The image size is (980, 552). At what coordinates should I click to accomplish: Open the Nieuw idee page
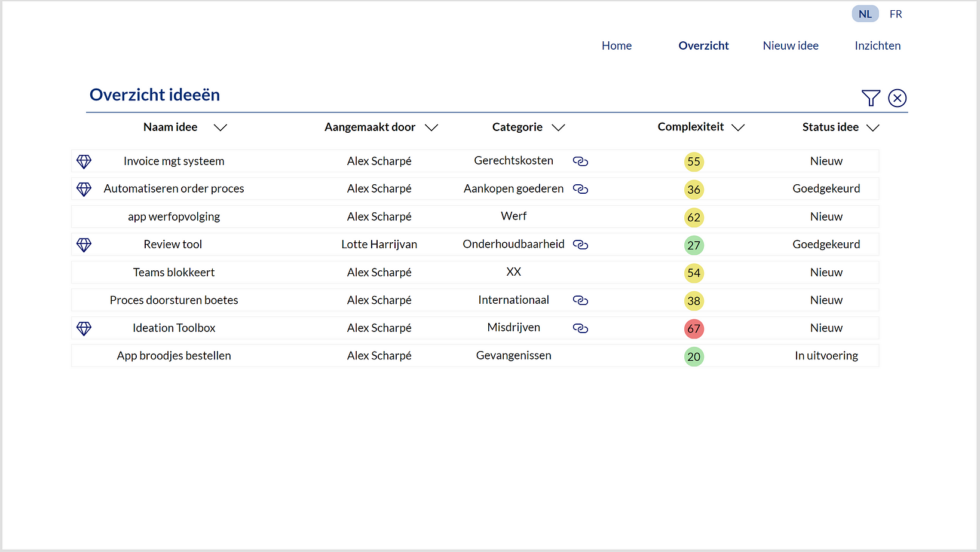[791, 46]
